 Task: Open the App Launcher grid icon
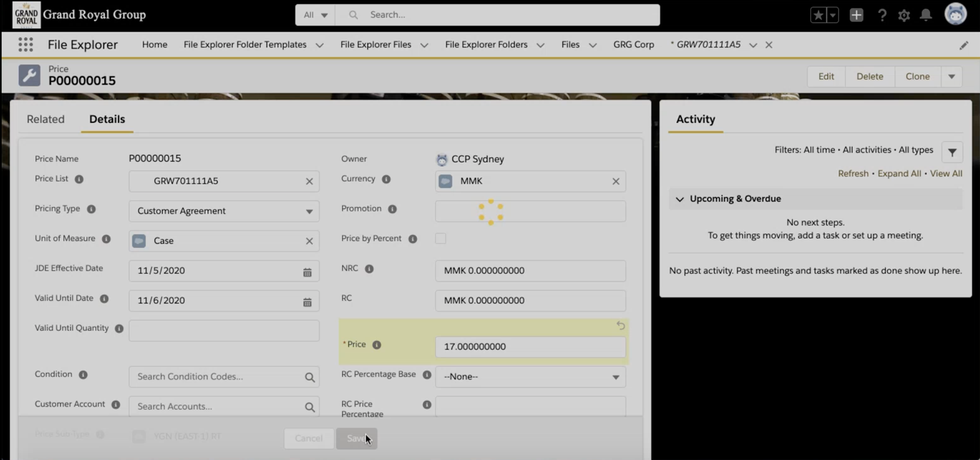(x=26, y=45)
